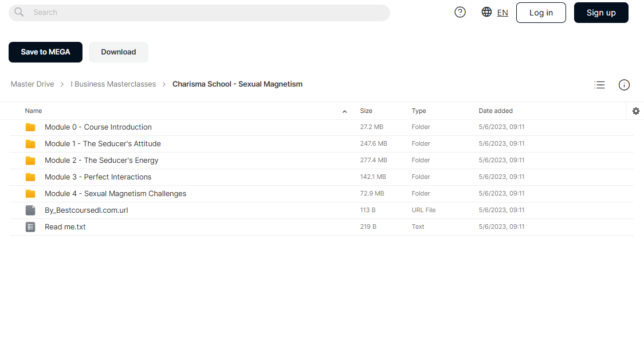Sort by Type column header
This screenshot has height=363, width=644.
point(418,111)
